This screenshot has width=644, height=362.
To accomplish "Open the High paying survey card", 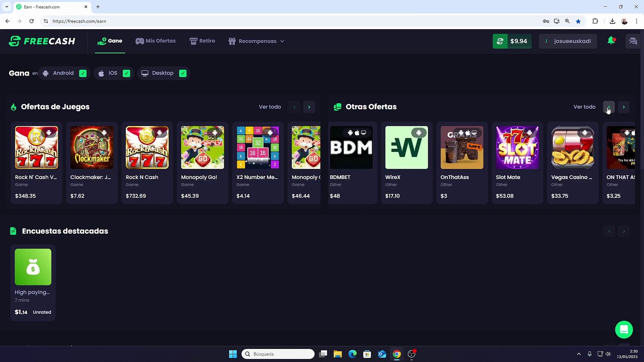I will [x=33, y=283].
